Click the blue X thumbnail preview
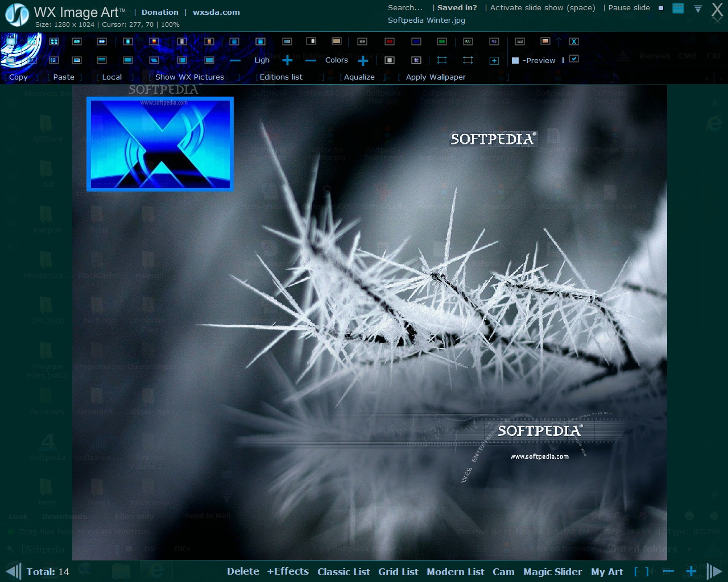The height and width of the screenshot is (582, 728). 160,144
